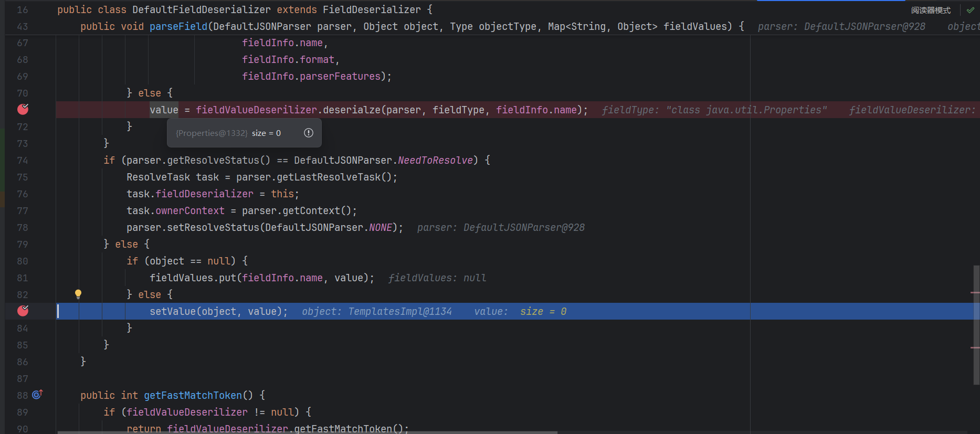Click the lower red error stripe marker
This screenshot has width=980, height=434.
tap(975, 347)
